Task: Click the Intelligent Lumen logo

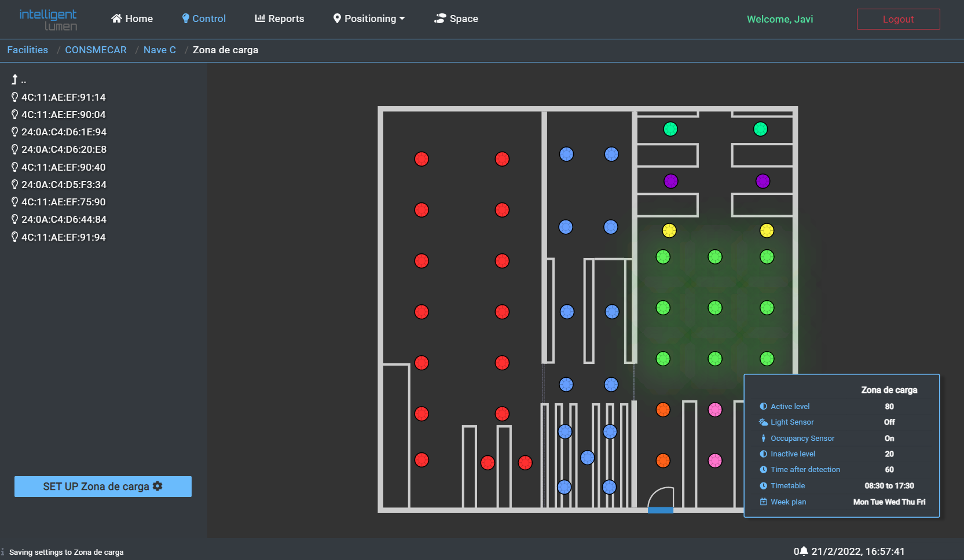Action: pyautogui.click(x=49, y=20)
